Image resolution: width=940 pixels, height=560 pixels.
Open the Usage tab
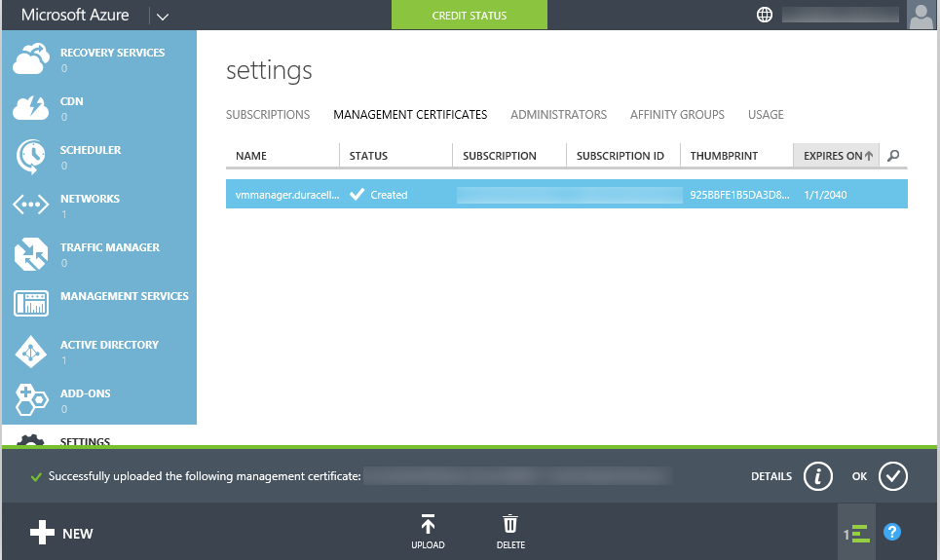click(x=766, y=115)
